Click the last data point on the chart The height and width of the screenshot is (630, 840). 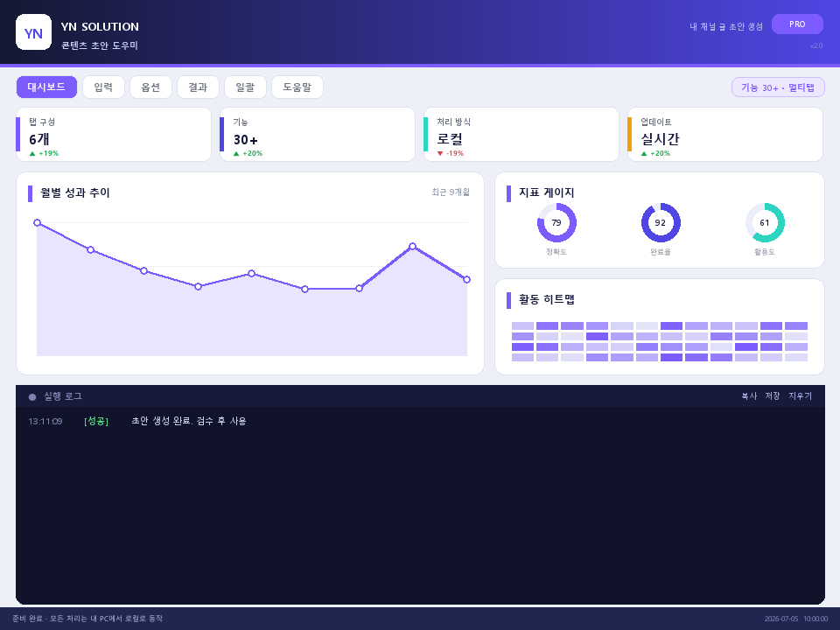tap(466, 280)
